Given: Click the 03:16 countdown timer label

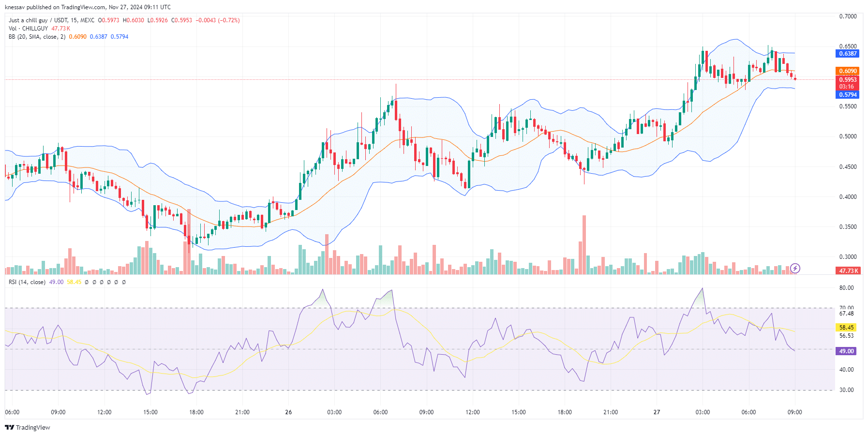Looking at the screenshot, I should pos(846,87).
